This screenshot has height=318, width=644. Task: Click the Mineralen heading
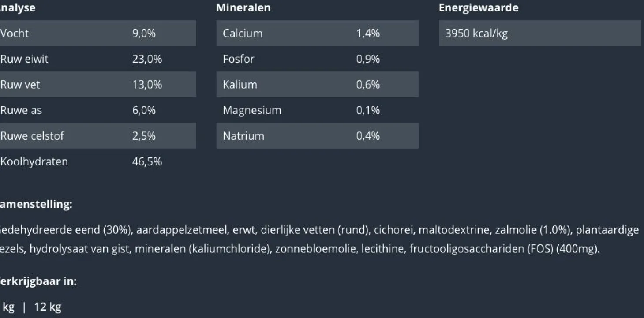coord(243,8)
